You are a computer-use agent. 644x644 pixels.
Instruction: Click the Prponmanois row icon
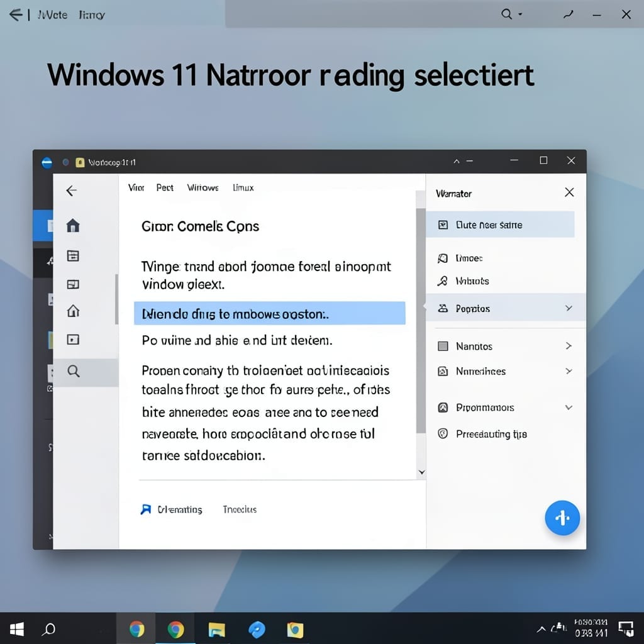point(443,408)
